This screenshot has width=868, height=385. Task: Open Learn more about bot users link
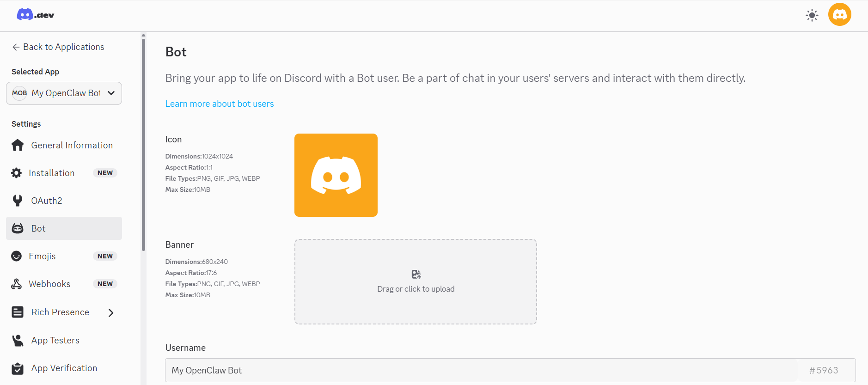pos(220,104)
